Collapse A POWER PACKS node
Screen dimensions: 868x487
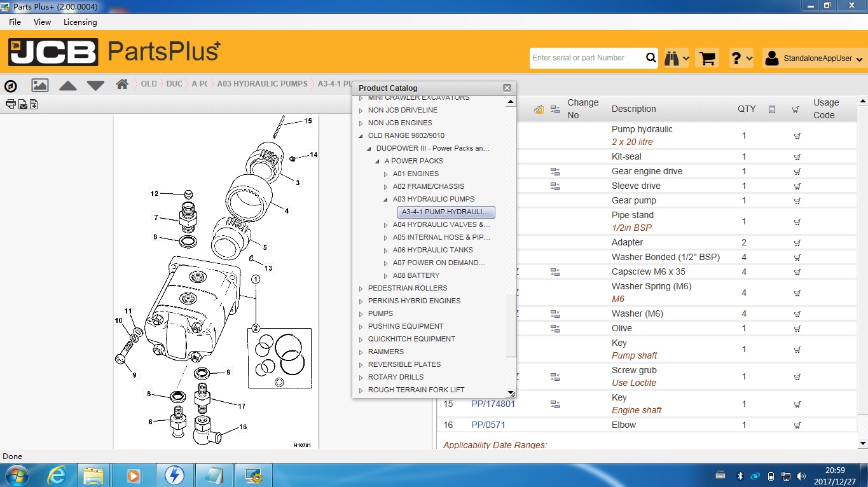(x=378, y=161)
